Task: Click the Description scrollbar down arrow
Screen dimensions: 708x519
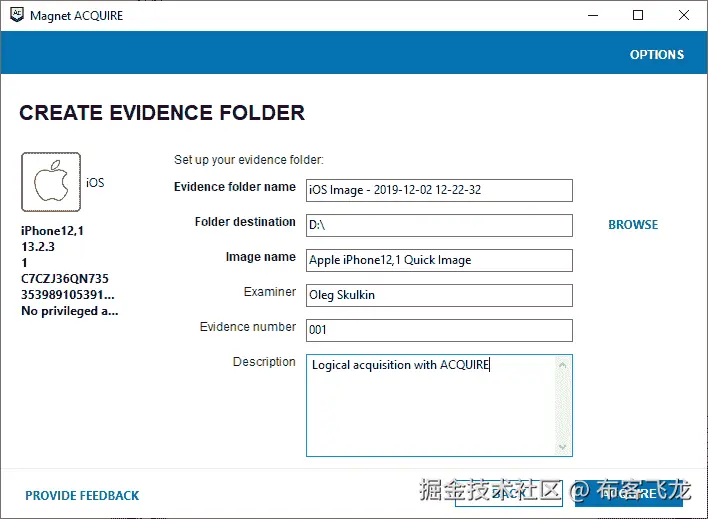Action: click(x=562, y=447)
